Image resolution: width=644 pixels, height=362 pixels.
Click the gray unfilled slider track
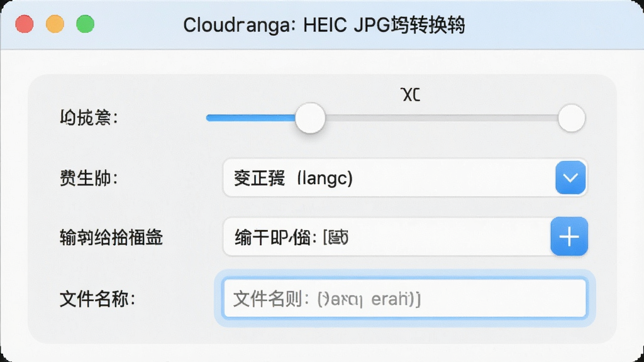tap(441, 118)
